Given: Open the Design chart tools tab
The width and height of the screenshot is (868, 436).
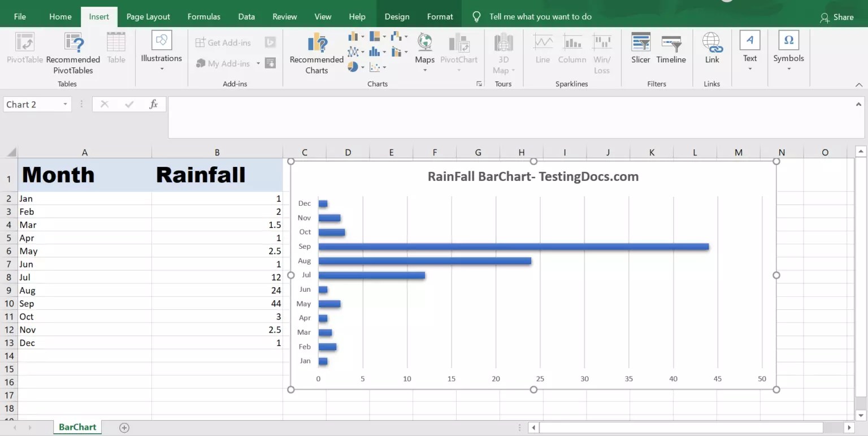Looking at the screenshot, I should click(396, 16).
